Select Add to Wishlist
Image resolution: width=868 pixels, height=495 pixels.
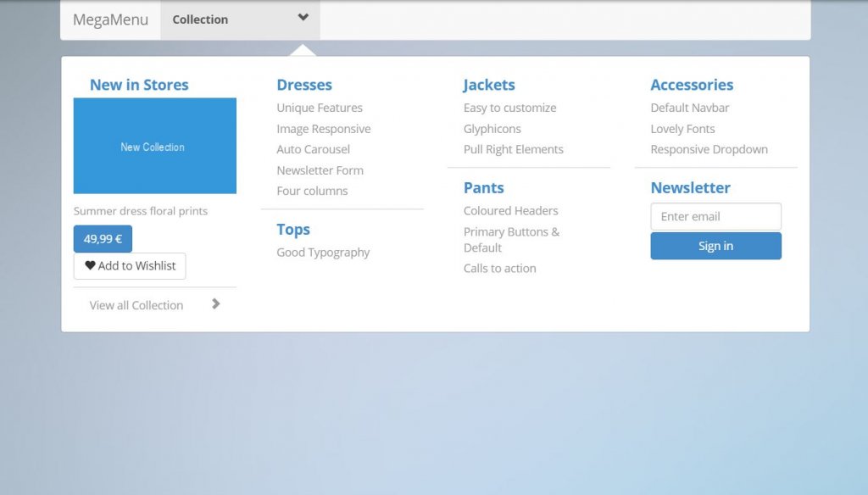[129, 265]
